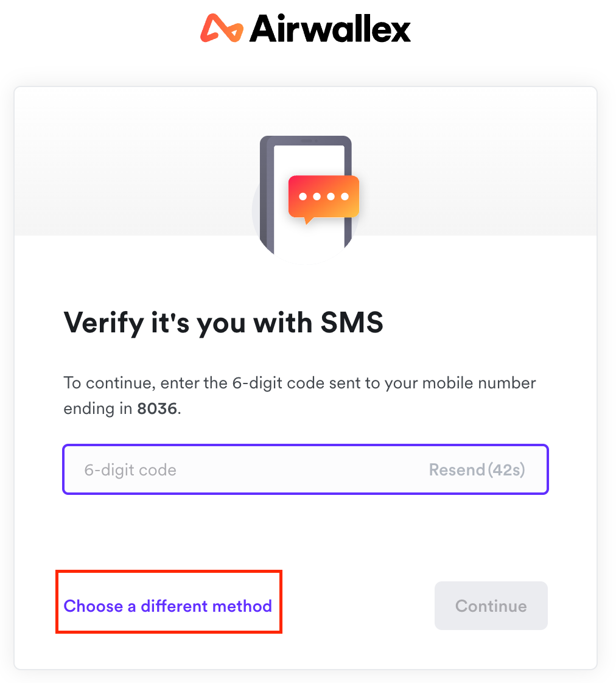Click the bold 8036 number

(157, 408)
